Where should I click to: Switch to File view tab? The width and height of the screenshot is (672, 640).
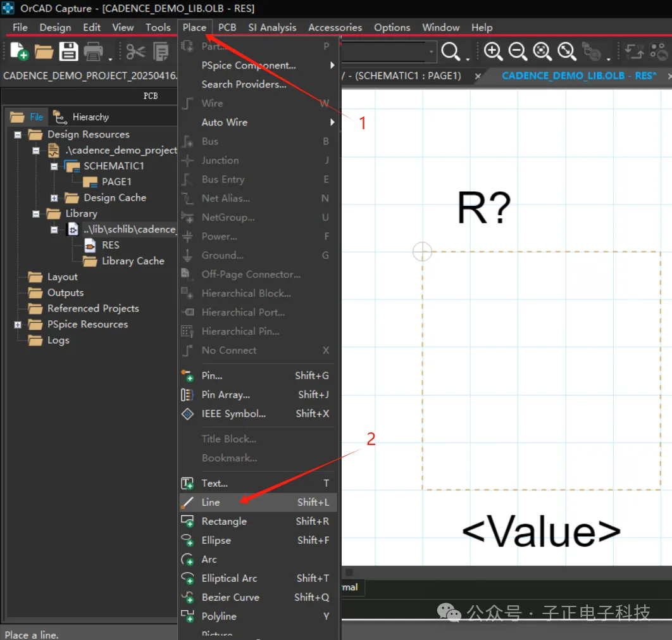pyautogui.click(x=27, y=117)
